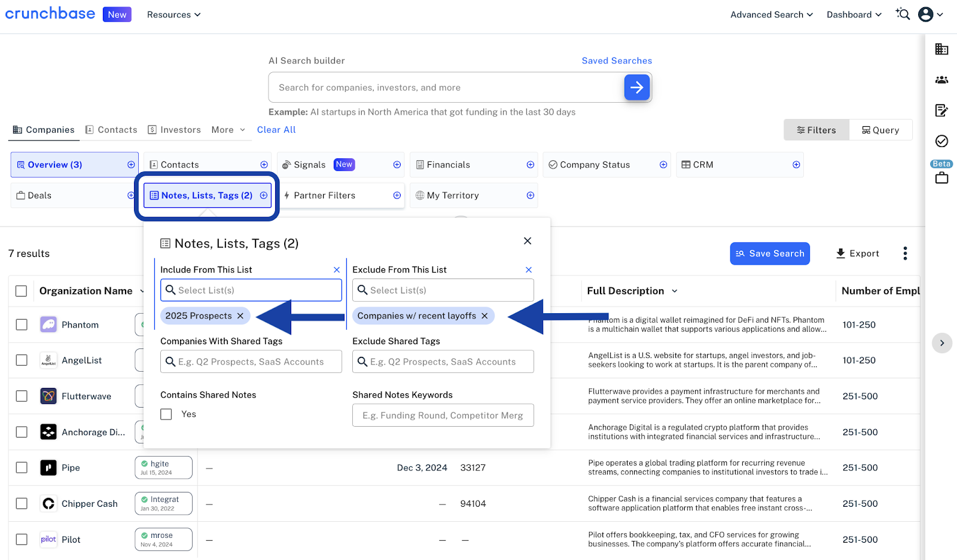
Task: Select the AngelList row checkbox
Action: [x=22, y=360]
